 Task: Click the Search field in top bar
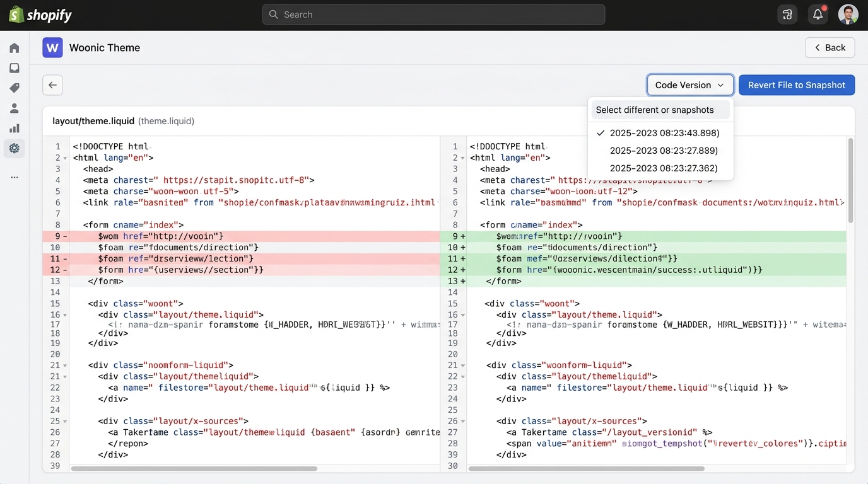coord(433,14)
